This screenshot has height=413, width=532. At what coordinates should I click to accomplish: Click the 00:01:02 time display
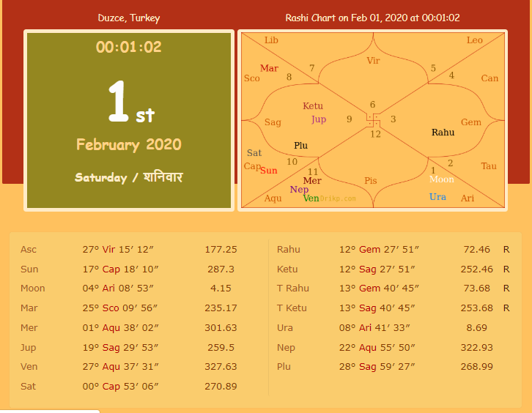coord(128,47)
